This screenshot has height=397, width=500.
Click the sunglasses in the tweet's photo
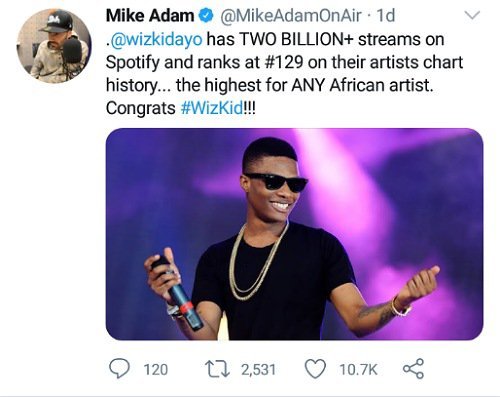coord(276,182)
